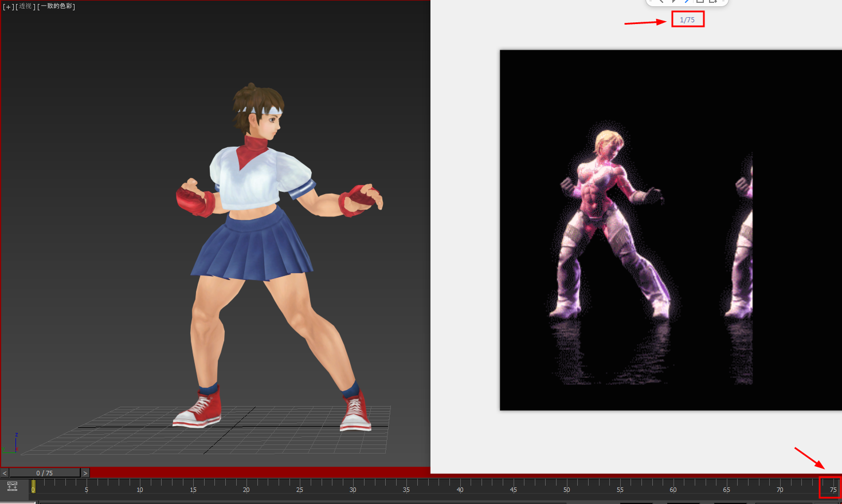Viewport: 842px width, 504px height.
Task: Click the < previous frame arrow
Action: pyautogui.click(x=5, y=473)
